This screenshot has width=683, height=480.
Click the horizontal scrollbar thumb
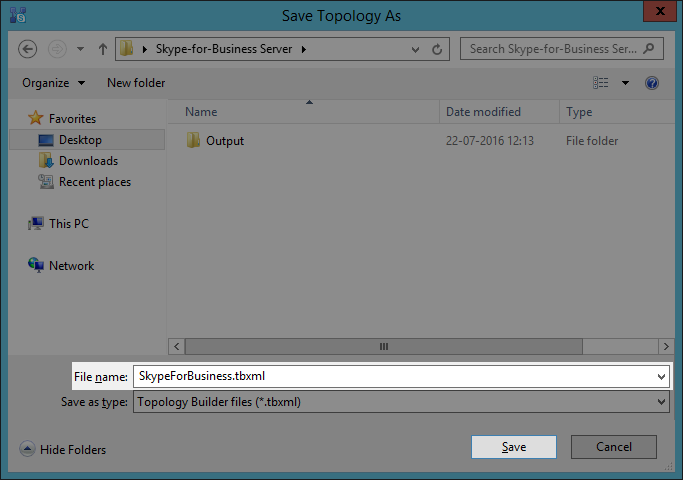[x=384, y=347]
